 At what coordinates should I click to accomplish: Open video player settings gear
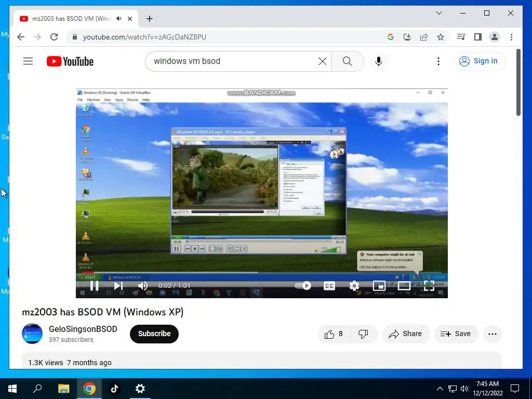point(354,286)
